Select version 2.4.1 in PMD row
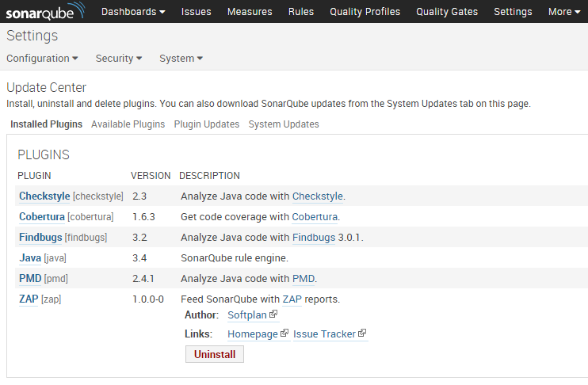The image size is (588, 385). pyautogui.click(x=143, y=279)
